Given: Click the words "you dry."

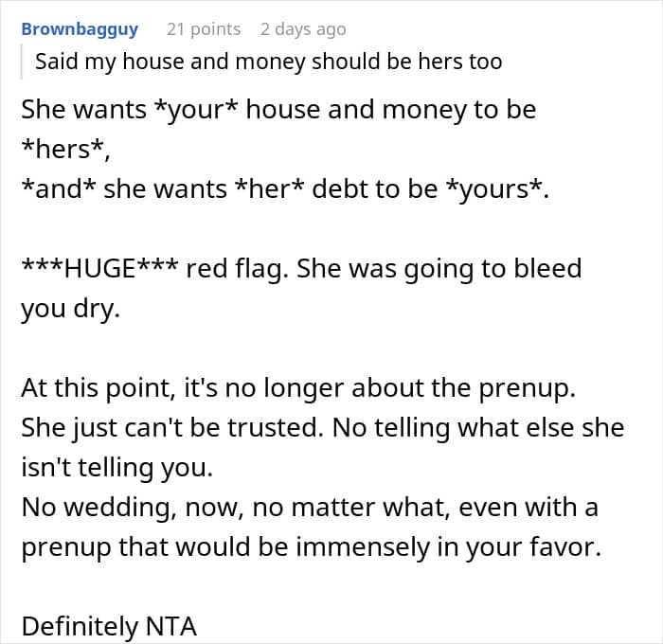Looking at the screenshot, I should pos(71,309).
